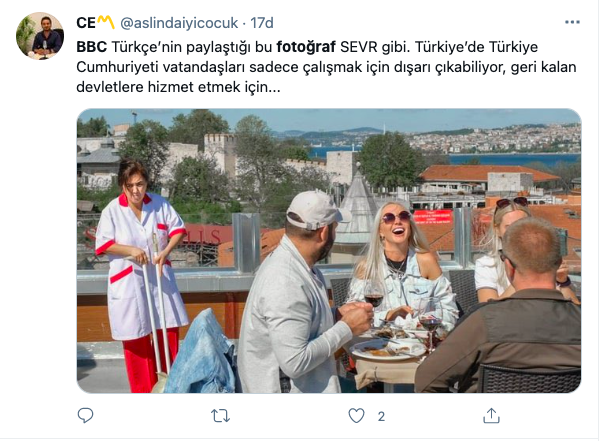Click the display name CE
The height and width of the screenshot is (441, 599).
[x=86, y=23]
